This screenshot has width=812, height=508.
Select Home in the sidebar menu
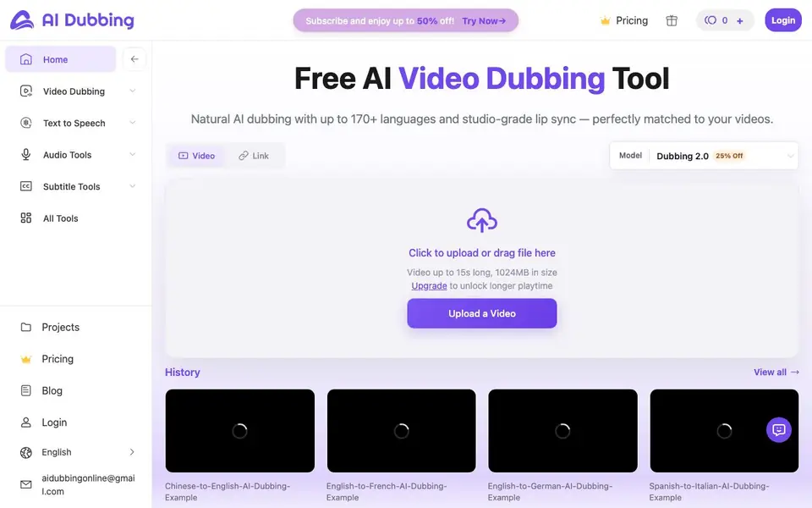point(61,59)
